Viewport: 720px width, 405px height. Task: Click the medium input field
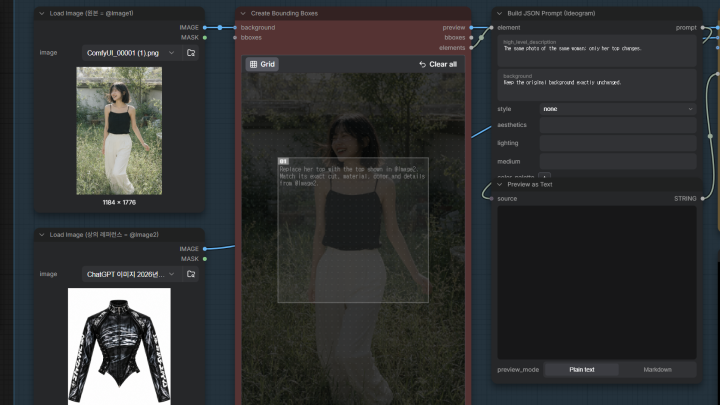(618, 162)
